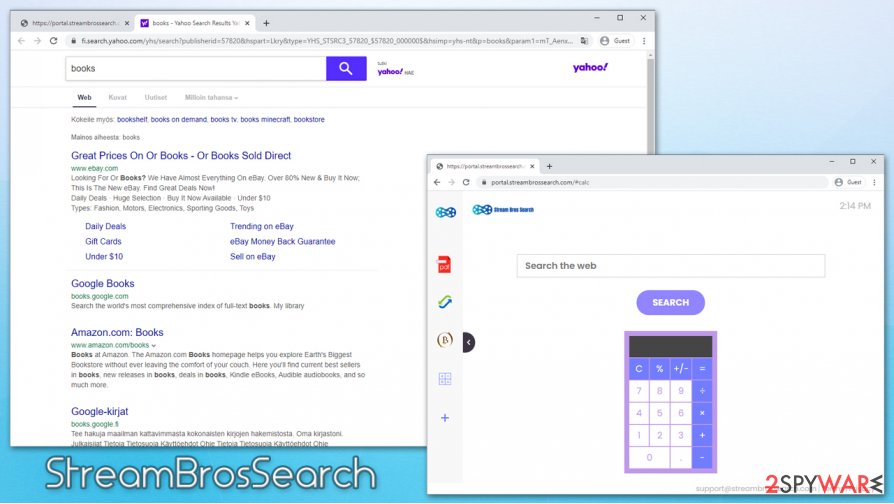Go back in StreamBrosSearch window

pyautogui.click(x=437, y=182)
